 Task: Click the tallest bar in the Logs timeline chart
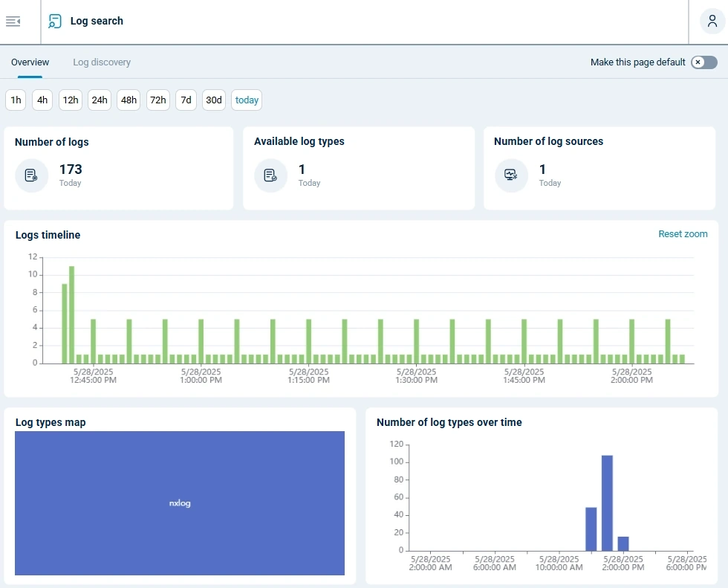71,312
